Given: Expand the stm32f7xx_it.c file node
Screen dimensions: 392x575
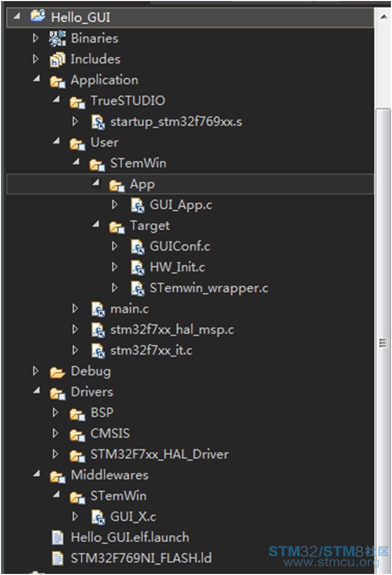Looking at the screenshot, I should (75, 350).
